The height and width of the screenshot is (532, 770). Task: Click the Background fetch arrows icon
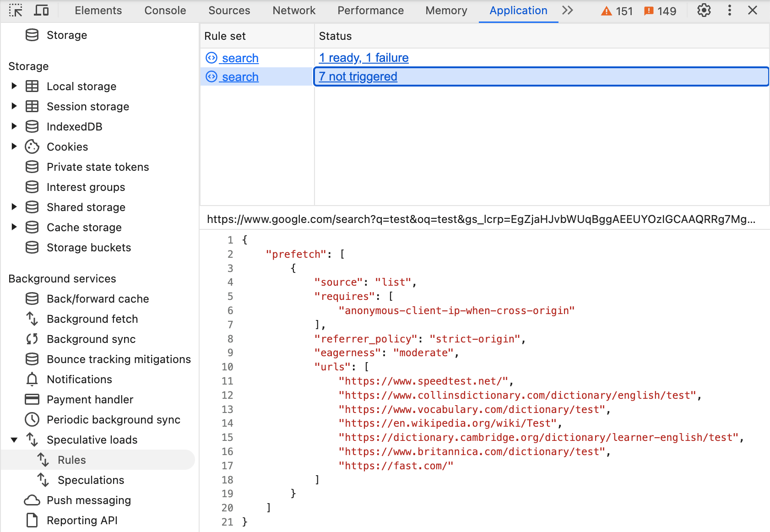tap(32, 319)
